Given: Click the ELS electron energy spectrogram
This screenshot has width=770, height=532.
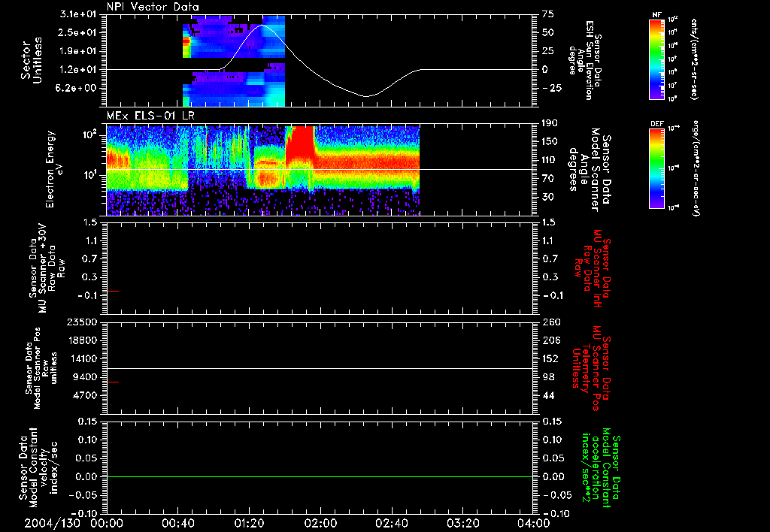Looking at the screenshot, I should pyautogui.click(x=262, y=171).
